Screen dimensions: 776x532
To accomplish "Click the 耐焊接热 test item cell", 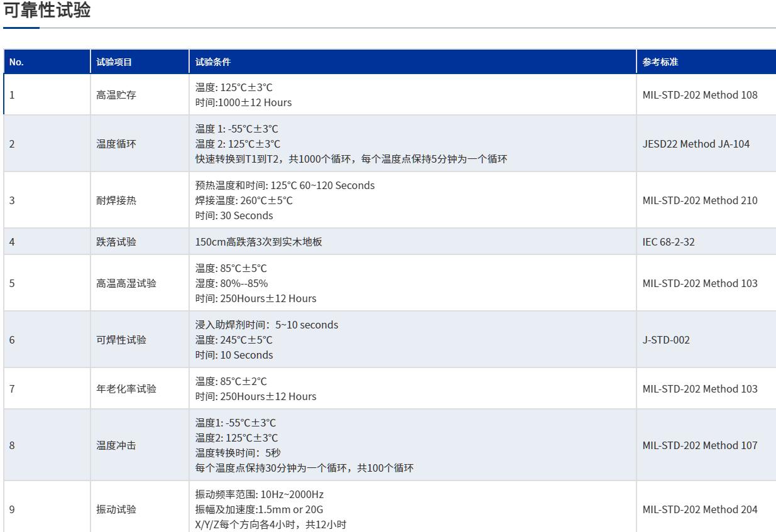I will (116, 201).
